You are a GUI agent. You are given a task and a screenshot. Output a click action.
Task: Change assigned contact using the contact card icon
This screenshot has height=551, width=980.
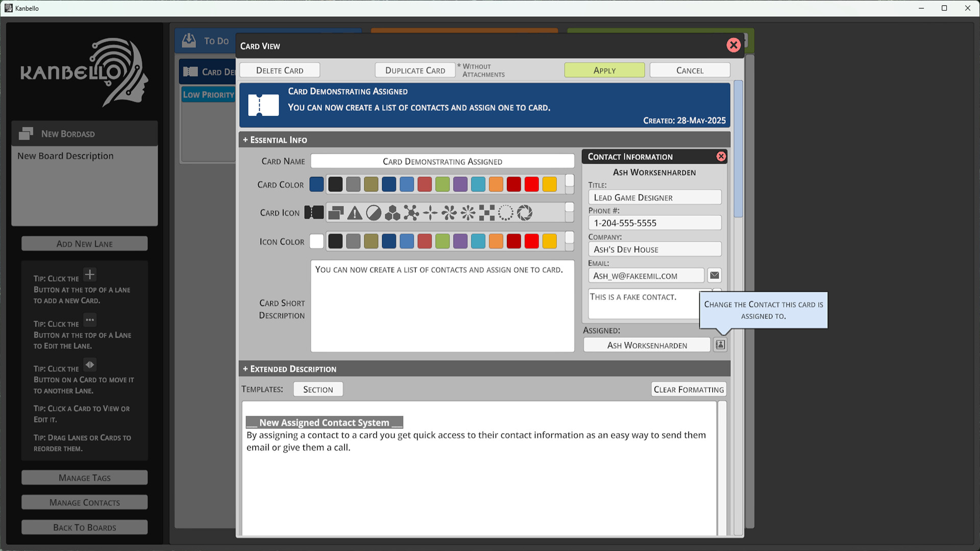click(x=720, y=344)
